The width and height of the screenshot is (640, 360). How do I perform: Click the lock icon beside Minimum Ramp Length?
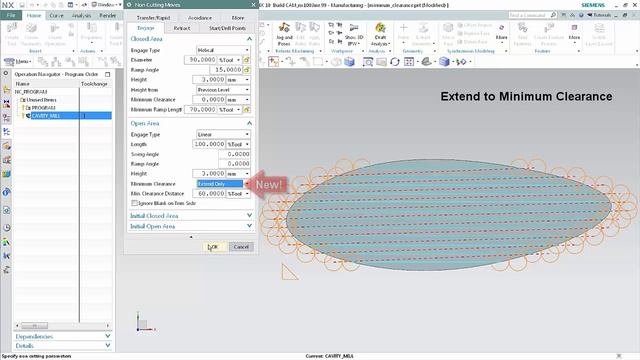point(247,109)
